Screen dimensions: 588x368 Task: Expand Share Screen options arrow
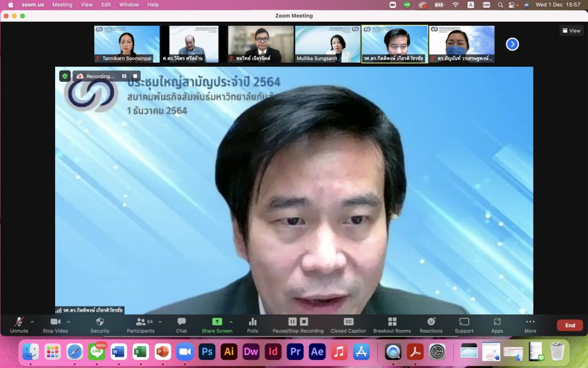231,322
